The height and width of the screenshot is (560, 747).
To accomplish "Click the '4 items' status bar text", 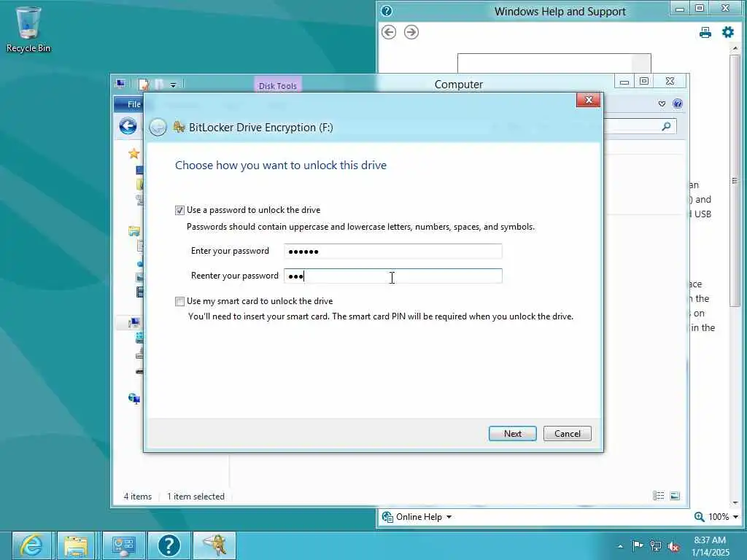I will [138, 496].
